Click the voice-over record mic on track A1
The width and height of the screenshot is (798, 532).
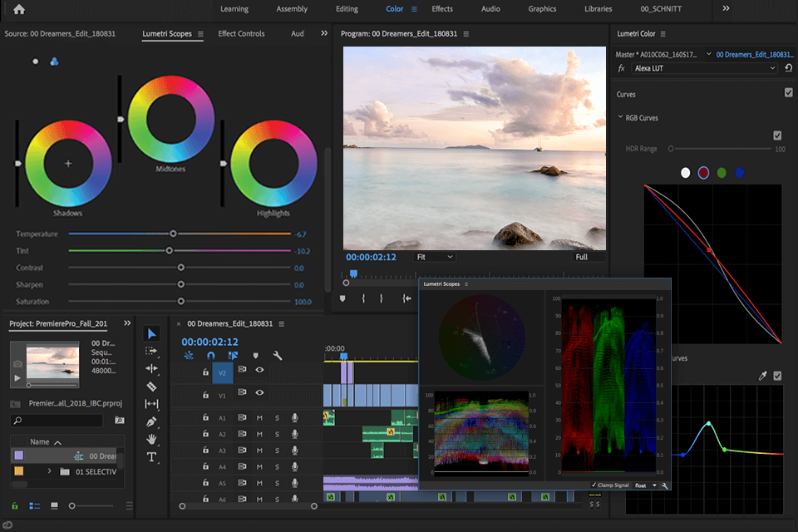[x=295, y=416]
